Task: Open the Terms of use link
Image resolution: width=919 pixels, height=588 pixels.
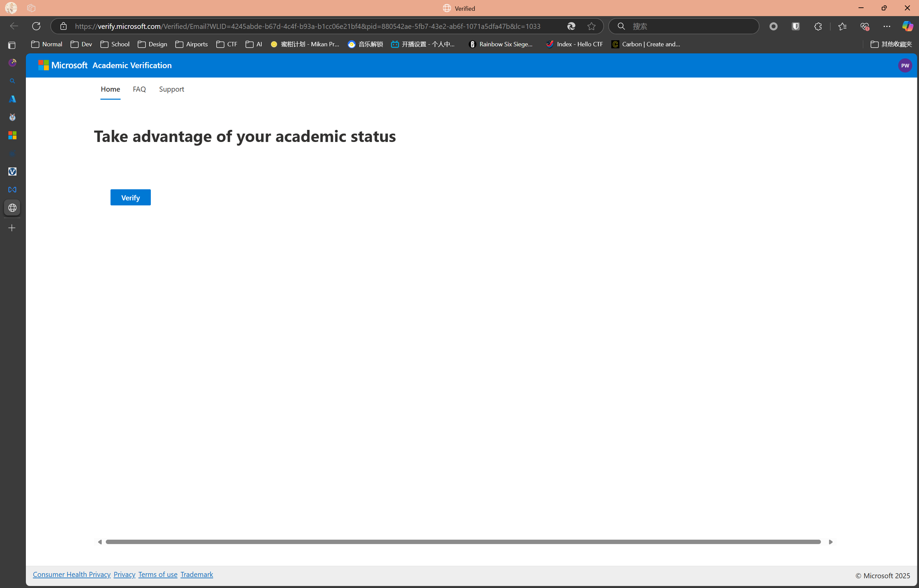Action: pyautogui.click(x=158, y=574)
